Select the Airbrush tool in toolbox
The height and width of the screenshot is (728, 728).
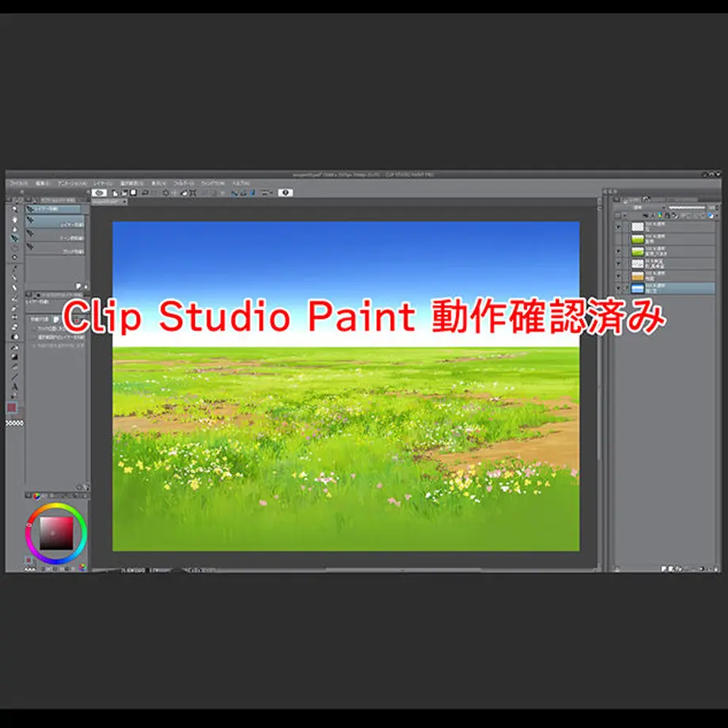click(14, 308)
